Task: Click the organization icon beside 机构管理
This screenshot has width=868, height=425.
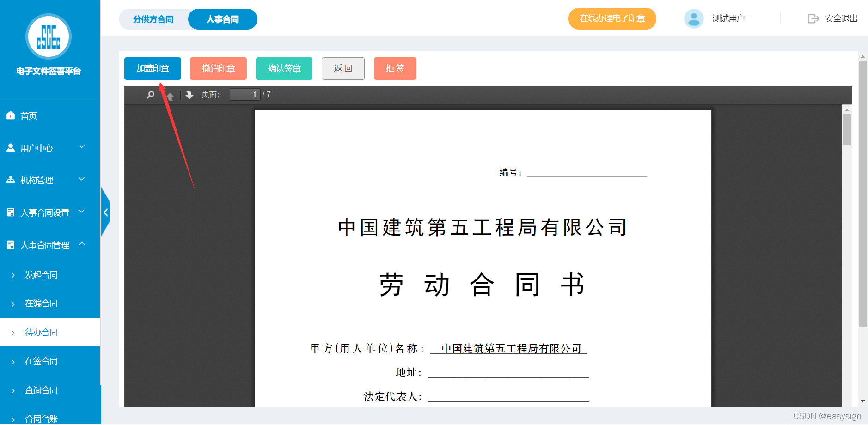Action: tap(11, 180)
